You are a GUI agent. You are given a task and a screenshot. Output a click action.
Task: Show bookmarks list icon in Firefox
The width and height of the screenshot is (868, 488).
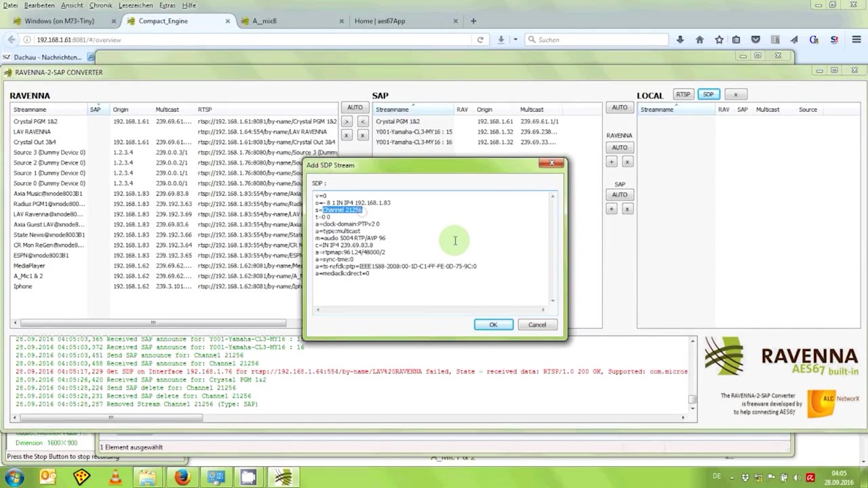736,39
